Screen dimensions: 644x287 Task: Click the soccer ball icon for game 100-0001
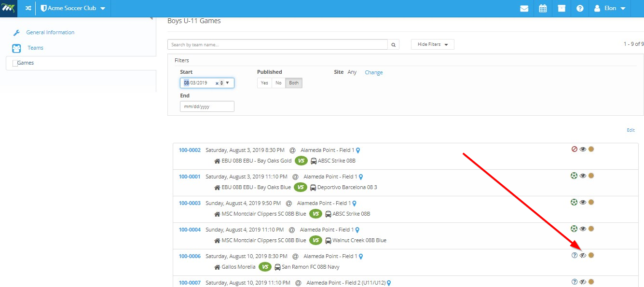574,176
